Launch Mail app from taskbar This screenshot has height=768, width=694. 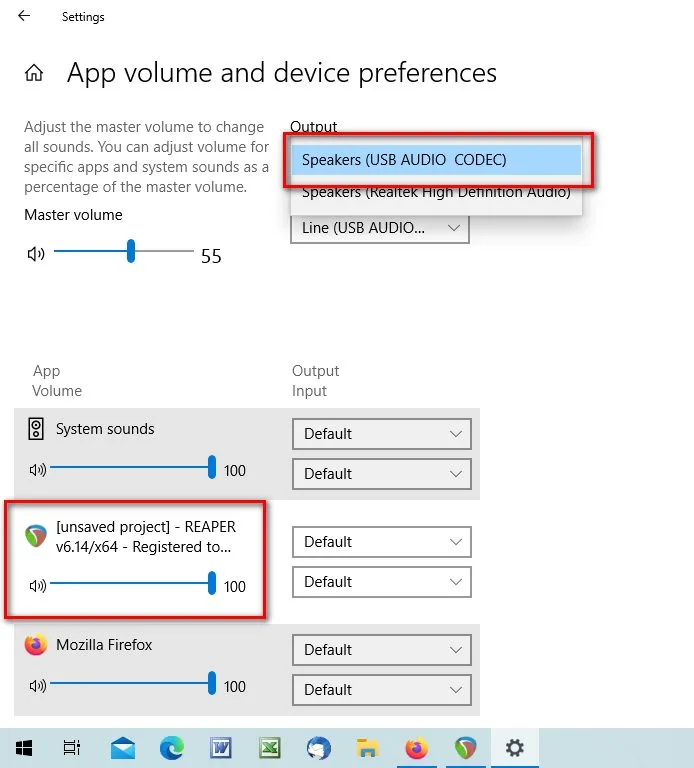(122, 748)
